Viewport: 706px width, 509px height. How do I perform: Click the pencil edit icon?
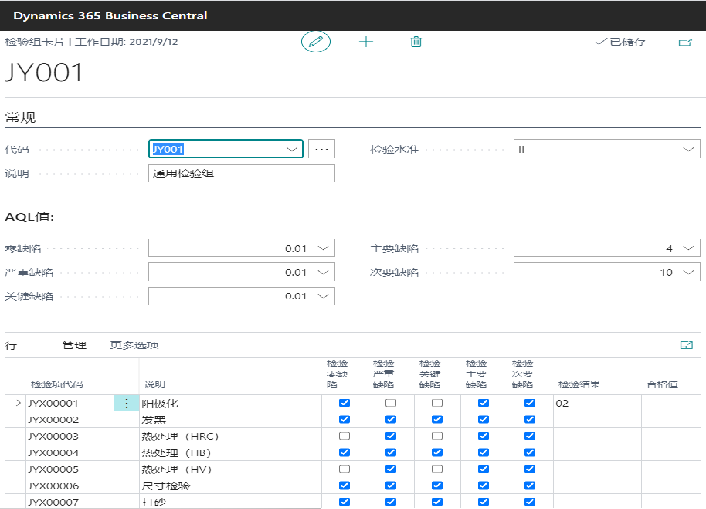click(316, 42)
